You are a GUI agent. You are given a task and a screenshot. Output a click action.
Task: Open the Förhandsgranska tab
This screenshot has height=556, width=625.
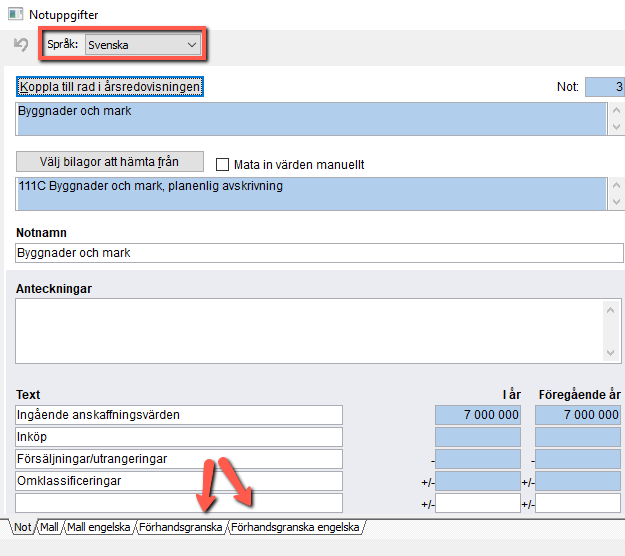pos(181,527)
